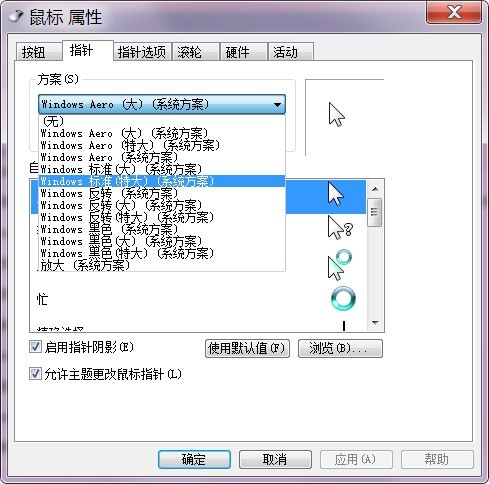Toggle 启用指针阴影 checkbox
This screenshot has width=489, height=484.
(x=35, y=347)
